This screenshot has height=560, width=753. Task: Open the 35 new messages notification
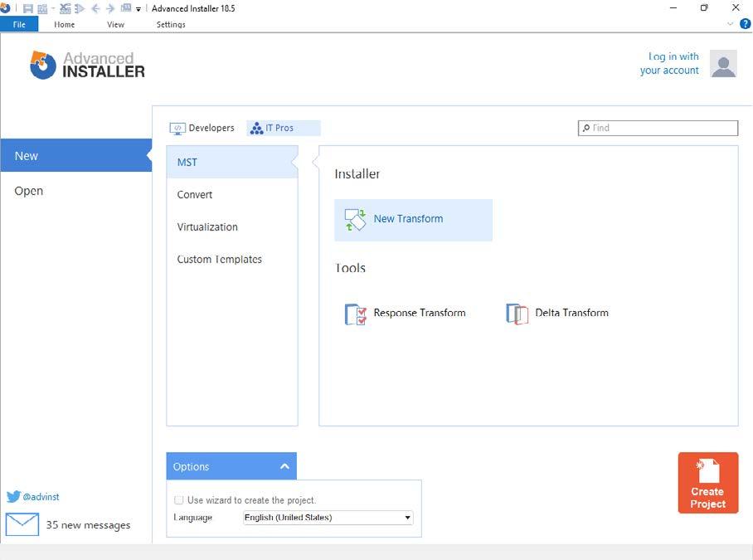tap(88, 525)
